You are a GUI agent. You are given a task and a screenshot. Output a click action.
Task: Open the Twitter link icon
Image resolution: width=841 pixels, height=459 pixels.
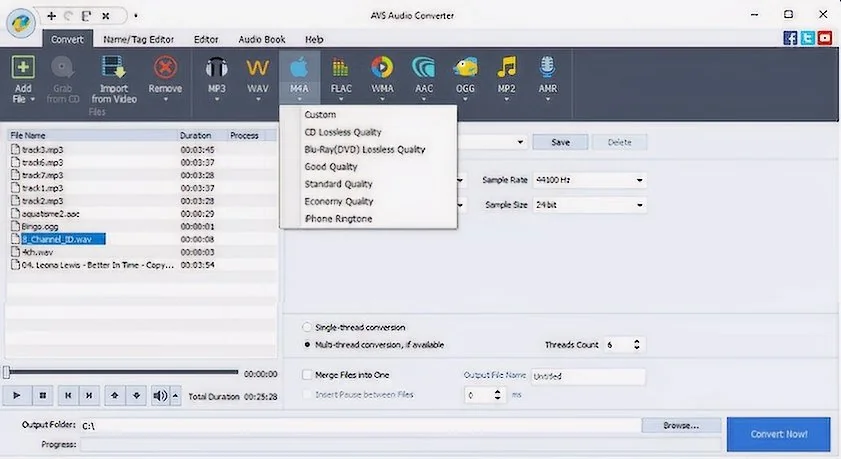[808, 38]
